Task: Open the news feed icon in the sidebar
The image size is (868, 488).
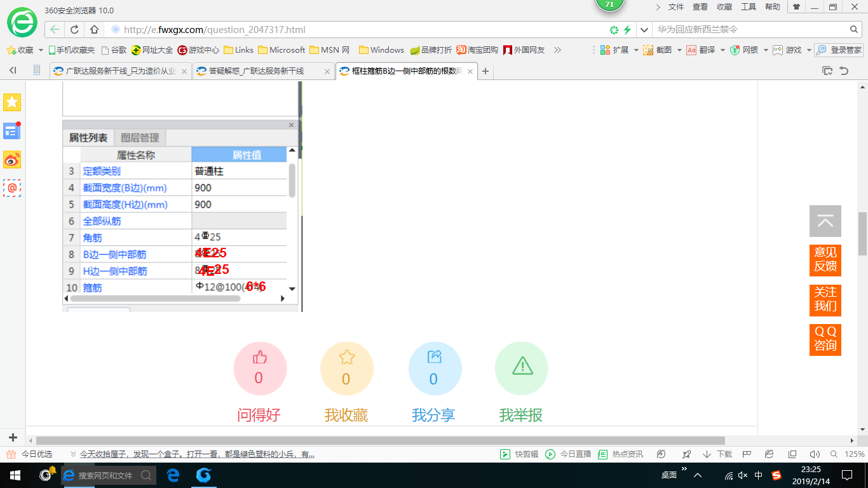Action: point(12,131)
